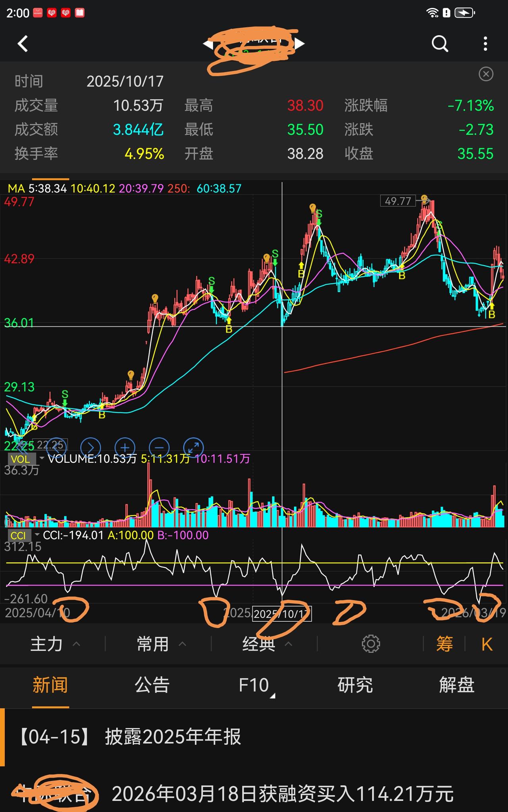
Task: Open the three-dot more options menu
Action: click(x=485, y=44)
